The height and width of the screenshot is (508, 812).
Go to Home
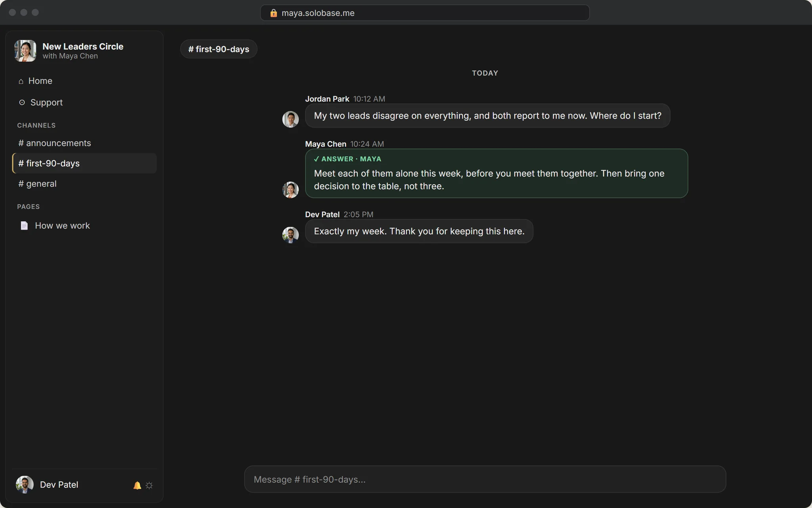point(84,81)
